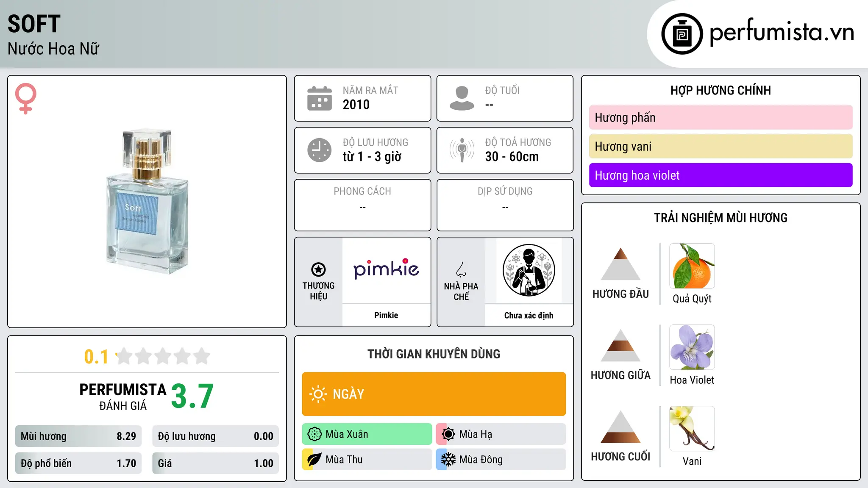Click the Hương Đầu pyramid icon
The image size is (868, 488).
tap(620, 264)
